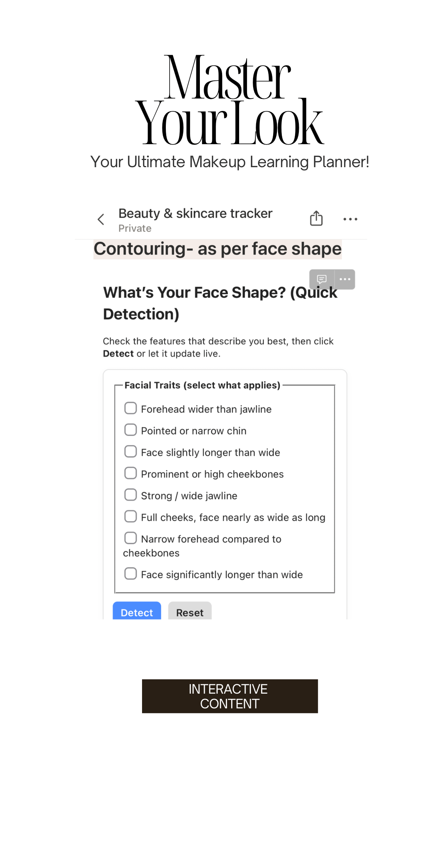Check 'Narrow forehead compared to cheekbones'
The image size is (442, 868).
(x=131, y=538)
